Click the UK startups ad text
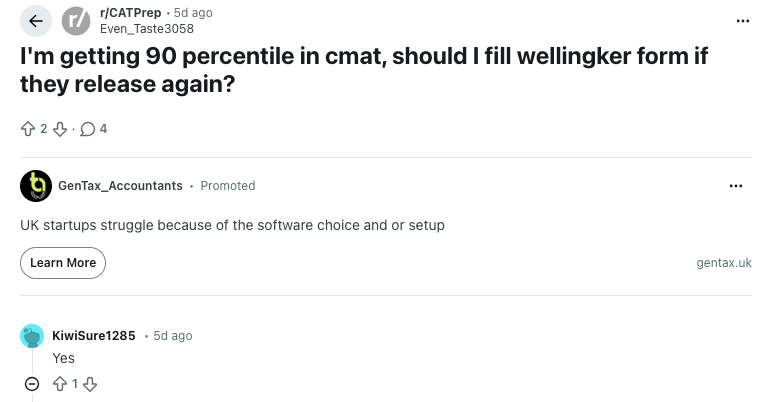 point(232,225)
